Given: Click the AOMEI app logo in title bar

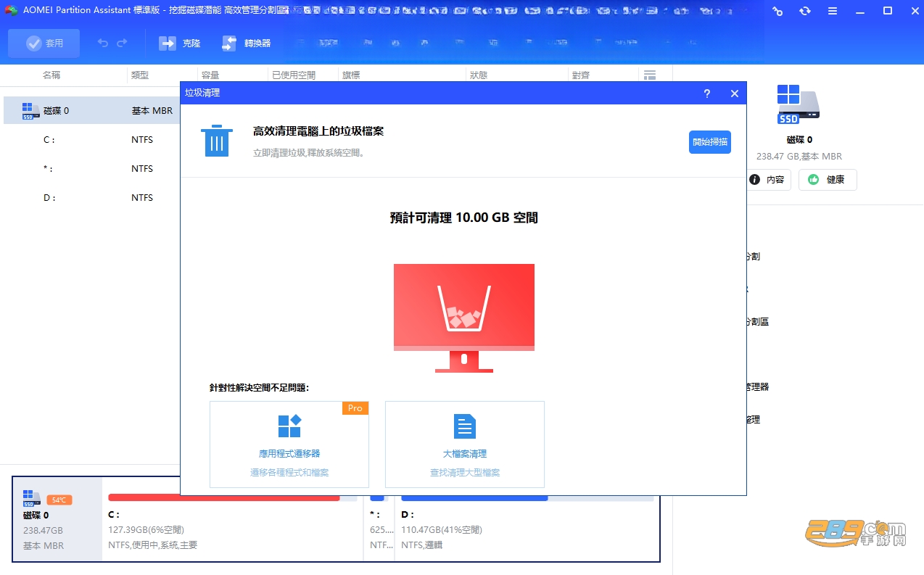Looking at the screenshot, I should point(11,11).
